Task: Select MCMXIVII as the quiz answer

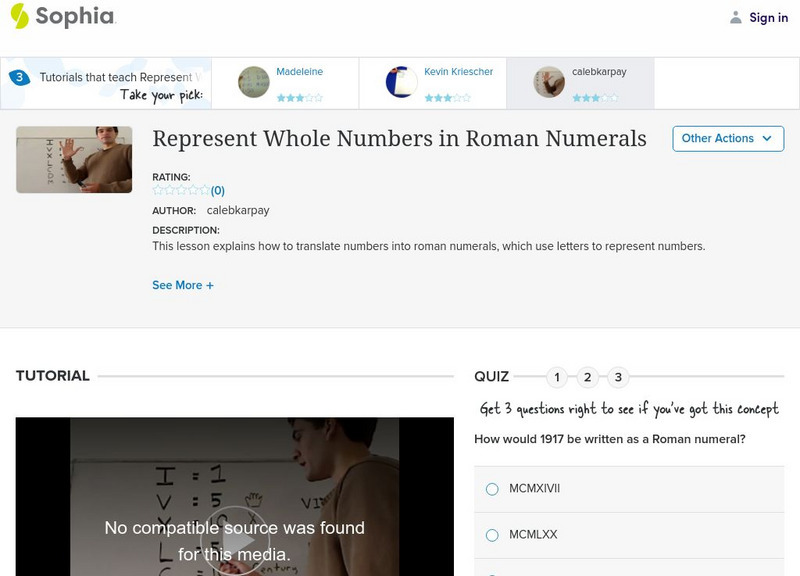Action: [x=493, y=490]
